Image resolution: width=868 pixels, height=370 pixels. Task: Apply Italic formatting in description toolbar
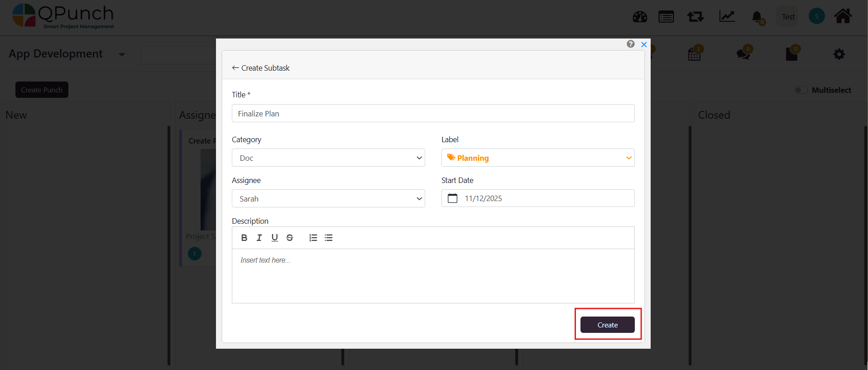[x=259, y=238]
